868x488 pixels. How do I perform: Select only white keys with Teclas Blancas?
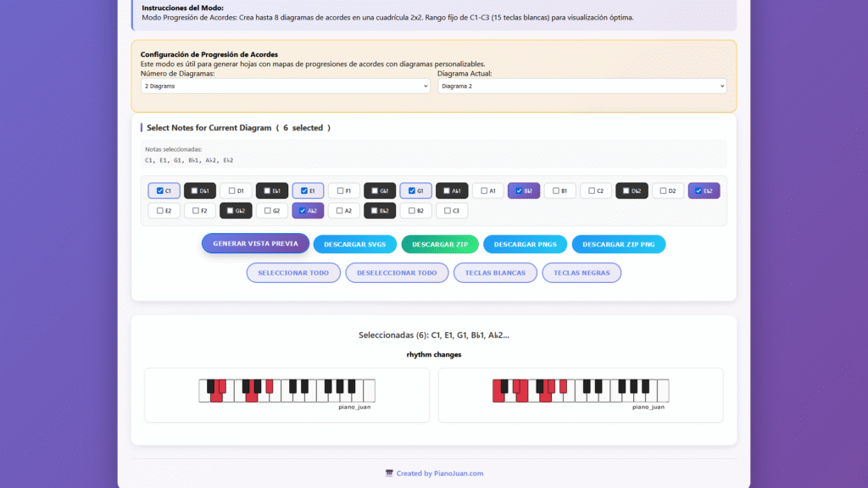495,273
